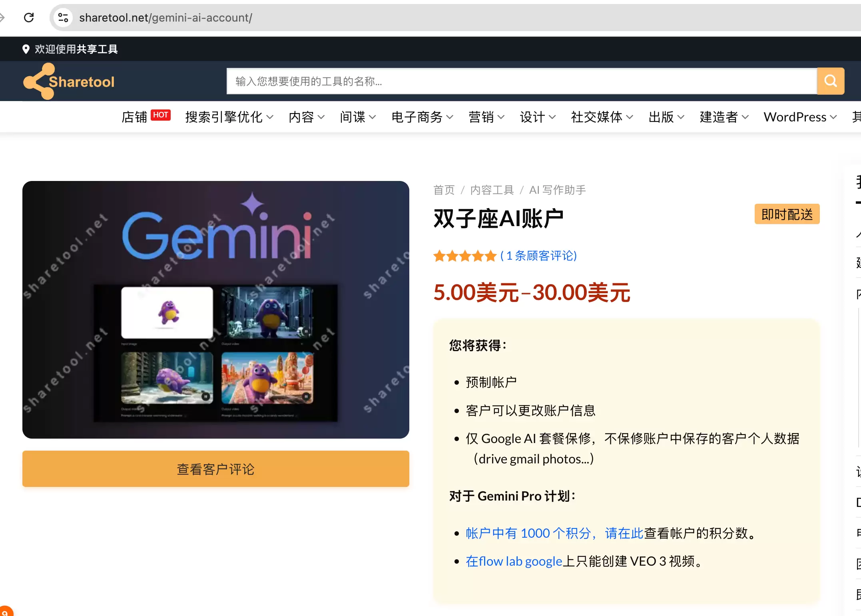The height and width of the screenshot is (616, 861).
Task: Click the 仅 Google AI 套餐保修 list item
Action: [632, 449]
